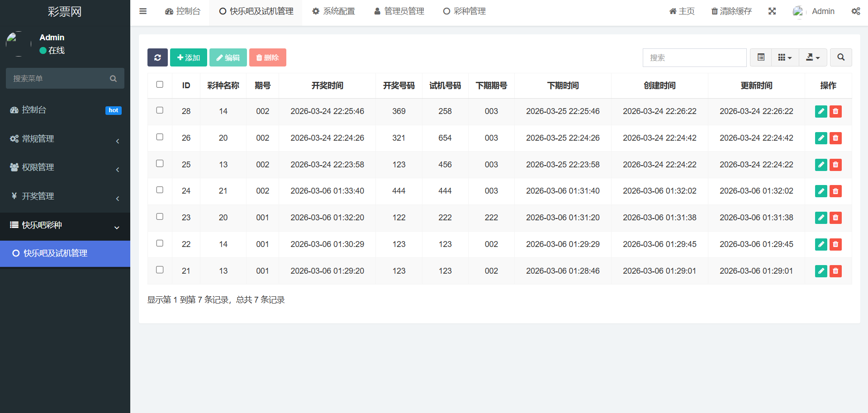Check the select-all checkbox in table header
Image resolution: width=868 pixels, height=413 pixels.
tap(160, 85)
